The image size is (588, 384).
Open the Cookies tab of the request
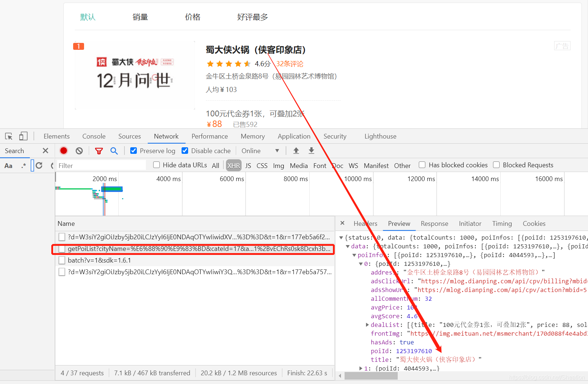click(534, 224)
